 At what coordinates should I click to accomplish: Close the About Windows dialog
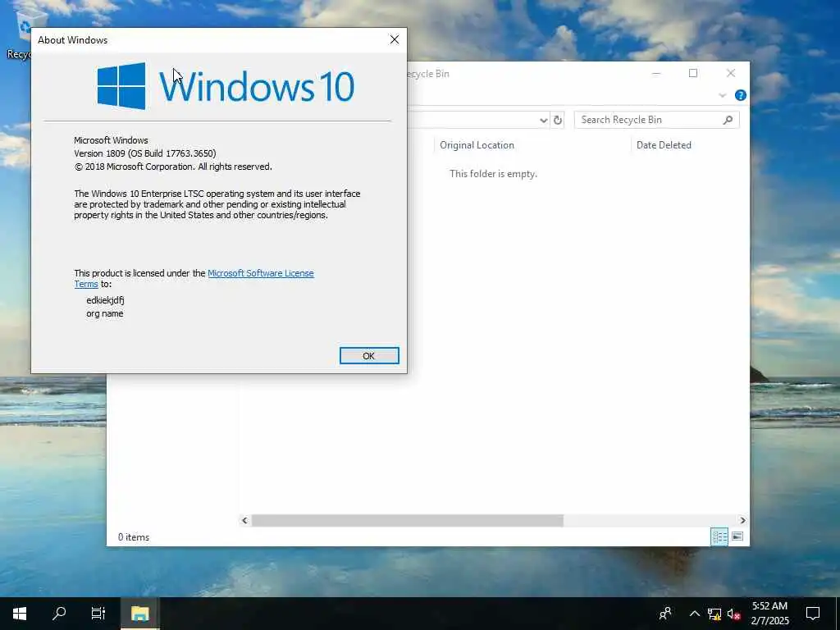tap(395, 39)
